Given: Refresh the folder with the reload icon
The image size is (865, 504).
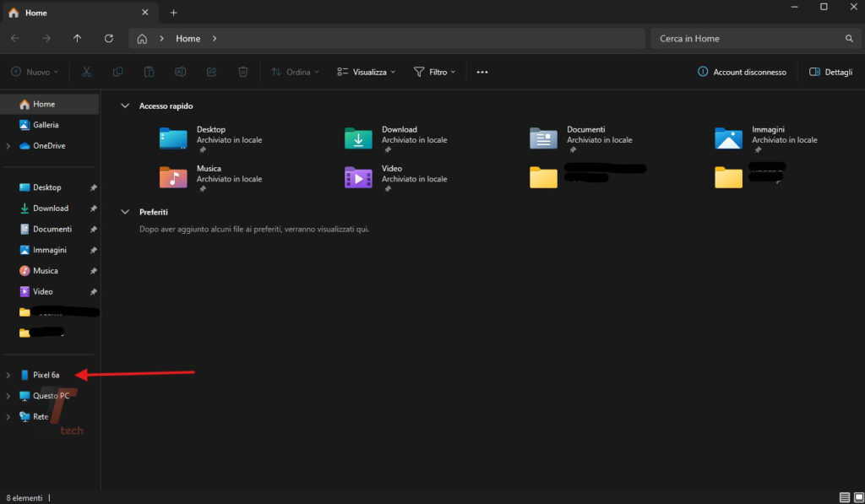Looking at the screenshot, I should click(109, 38).
